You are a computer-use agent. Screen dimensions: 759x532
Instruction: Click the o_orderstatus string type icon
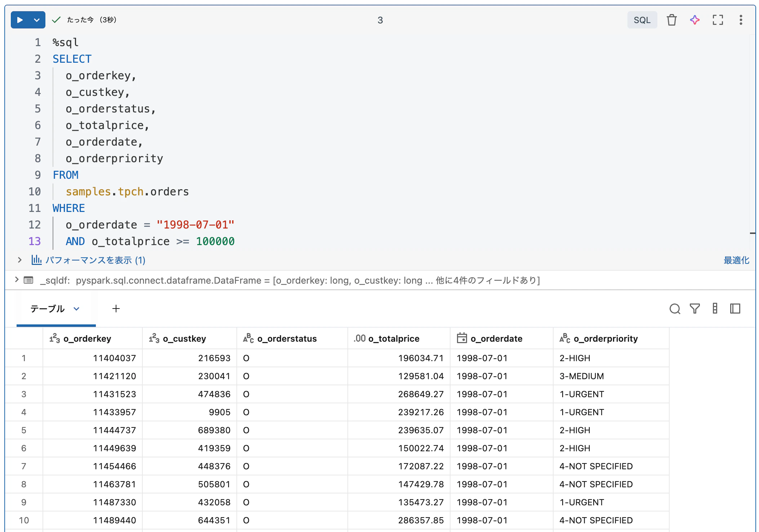(x=248, y=338)
